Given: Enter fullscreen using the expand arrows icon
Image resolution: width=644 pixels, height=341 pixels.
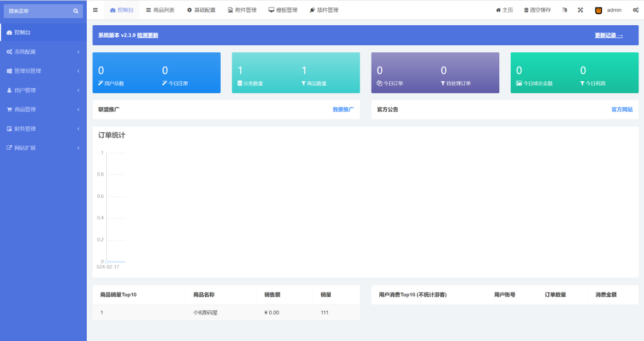Looking at the screenshot, I should click(580, 10).
